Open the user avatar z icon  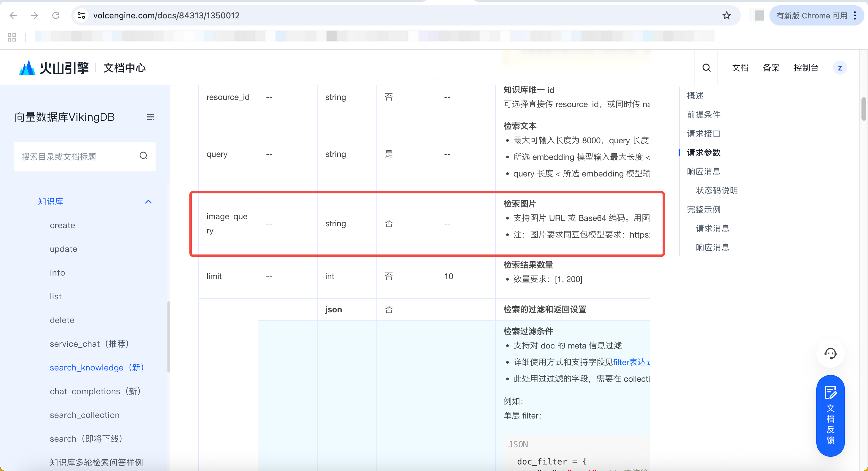click(x=840, y=68)
